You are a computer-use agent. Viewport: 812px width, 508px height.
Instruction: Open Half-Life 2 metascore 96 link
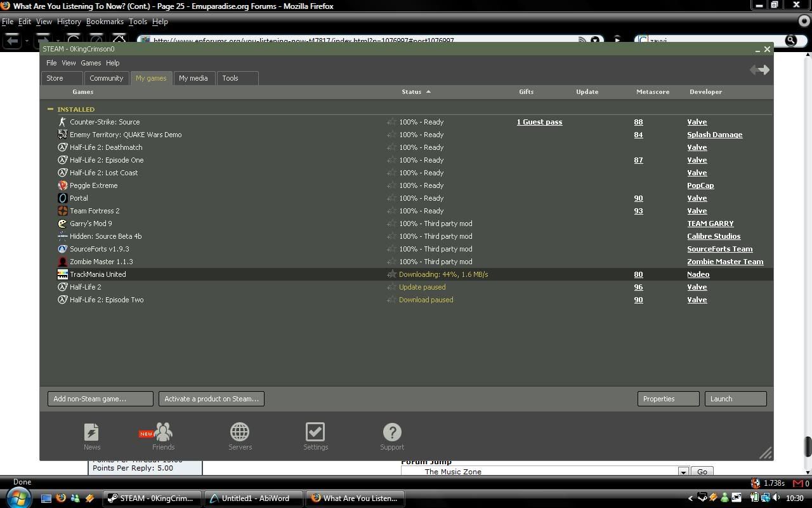[x=638, y=287]
